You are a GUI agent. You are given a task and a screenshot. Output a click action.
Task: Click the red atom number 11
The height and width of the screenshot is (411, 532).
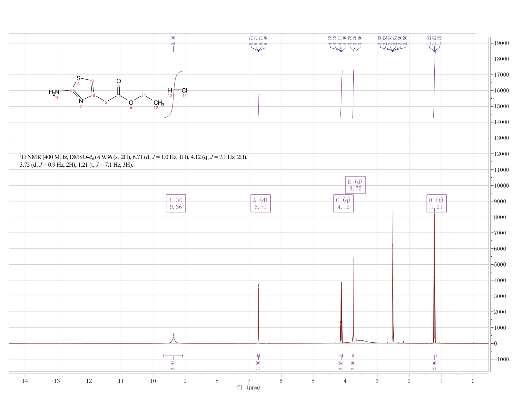[x=144, y=95]
